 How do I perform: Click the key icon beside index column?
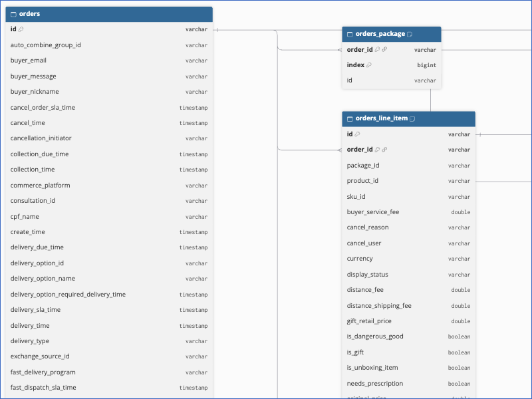click(x=369, y=65)
